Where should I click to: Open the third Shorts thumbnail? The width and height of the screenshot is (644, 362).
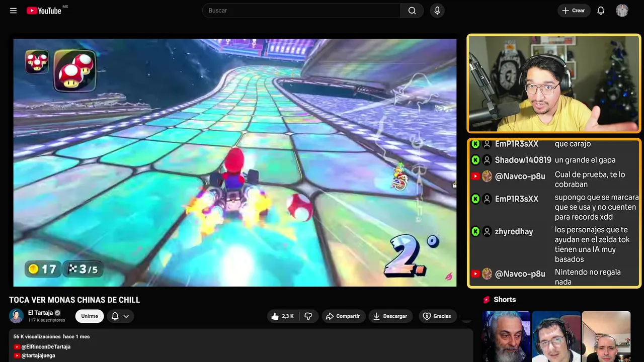(x=606, y=336)
